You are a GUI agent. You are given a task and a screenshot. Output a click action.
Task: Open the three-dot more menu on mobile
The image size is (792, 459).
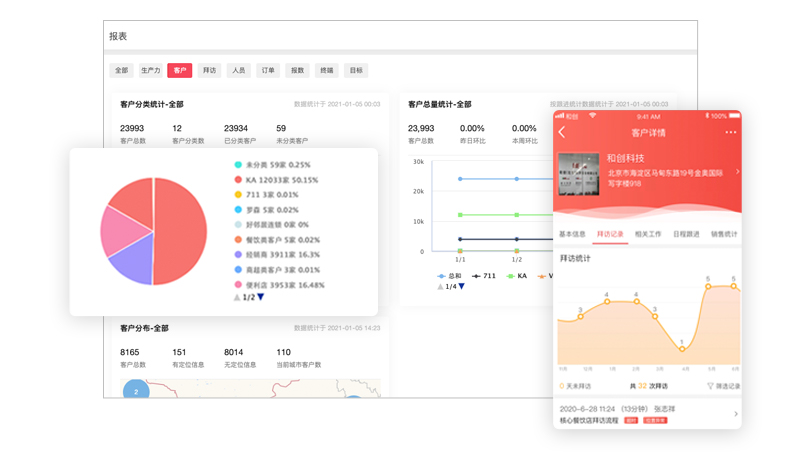click(x=731, y=133)
